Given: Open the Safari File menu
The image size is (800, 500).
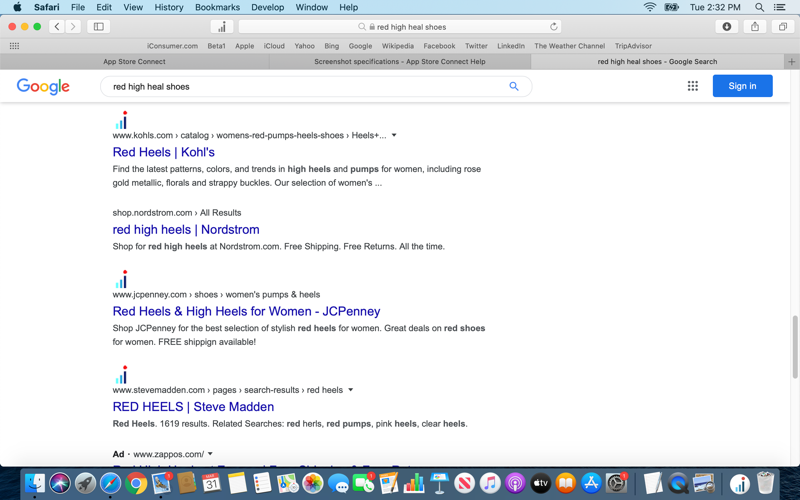Looking at the screenshot, I should click(78, 7).
